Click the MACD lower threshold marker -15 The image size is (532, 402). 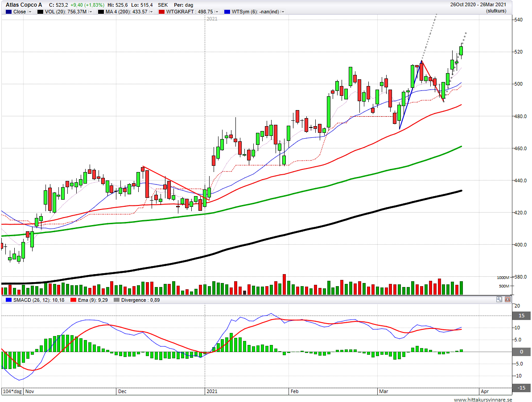click(521, 388)
